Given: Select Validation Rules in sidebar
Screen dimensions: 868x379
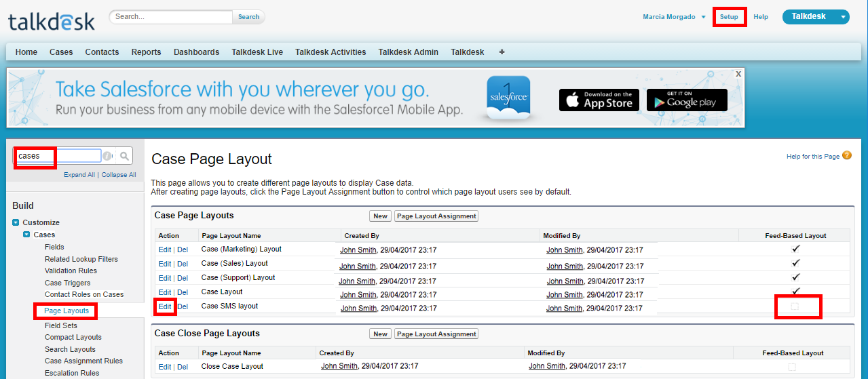Looking at the screenshot, I should [71, 271].
